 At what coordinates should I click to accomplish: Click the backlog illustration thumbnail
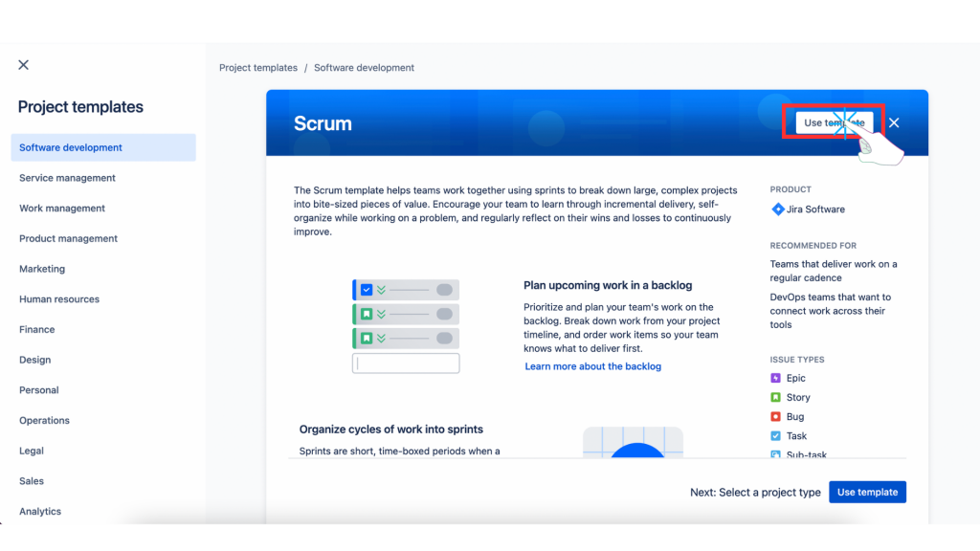point(406,326)
